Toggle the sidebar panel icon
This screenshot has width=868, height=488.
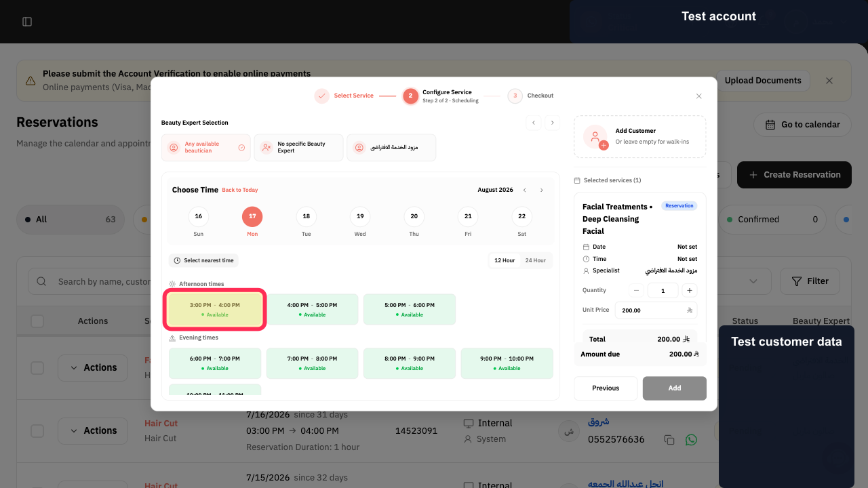[27, 22]
